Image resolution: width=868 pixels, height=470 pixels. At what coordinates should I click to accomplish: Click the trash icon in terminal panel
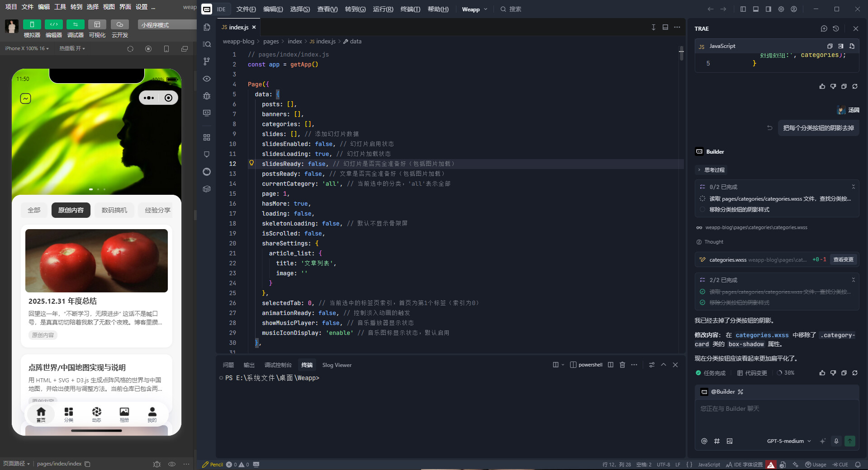click(622, 365)
